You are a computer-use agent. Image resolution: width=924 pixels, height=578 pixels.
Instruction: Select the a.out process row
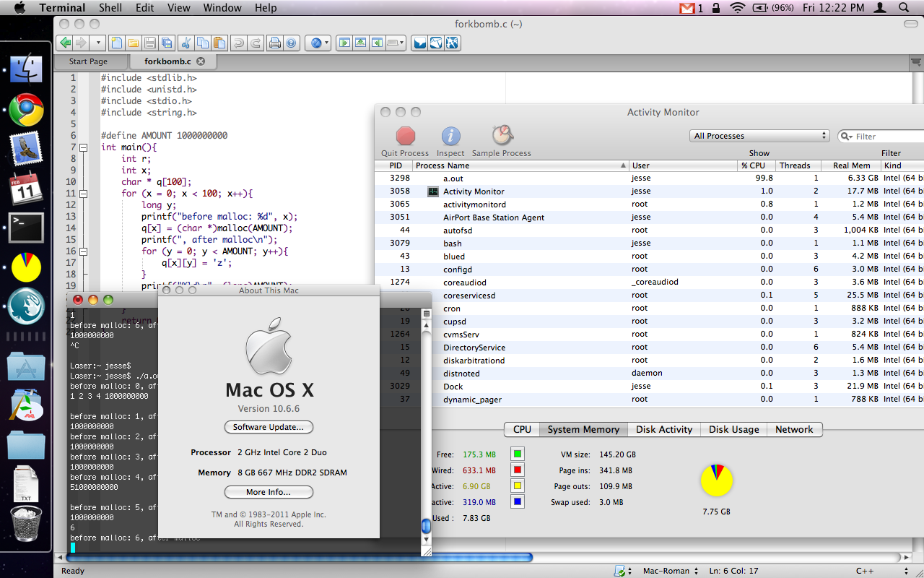pos(649,178)
